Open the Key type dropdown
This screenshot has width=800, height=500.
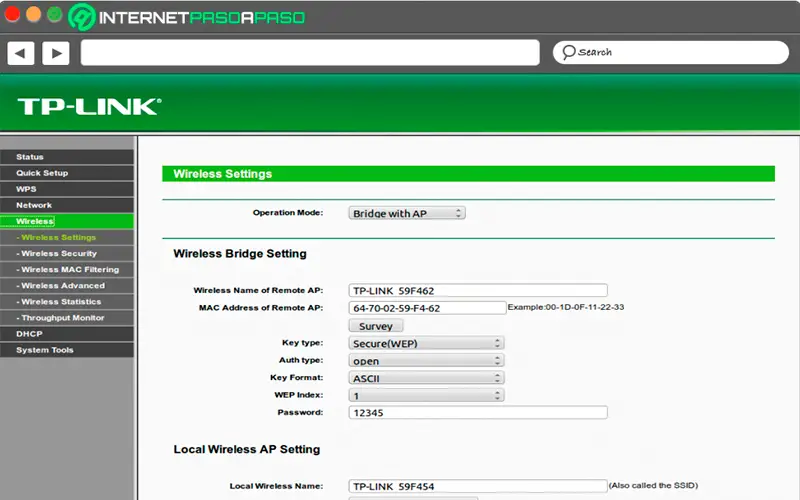pos(426,343)
